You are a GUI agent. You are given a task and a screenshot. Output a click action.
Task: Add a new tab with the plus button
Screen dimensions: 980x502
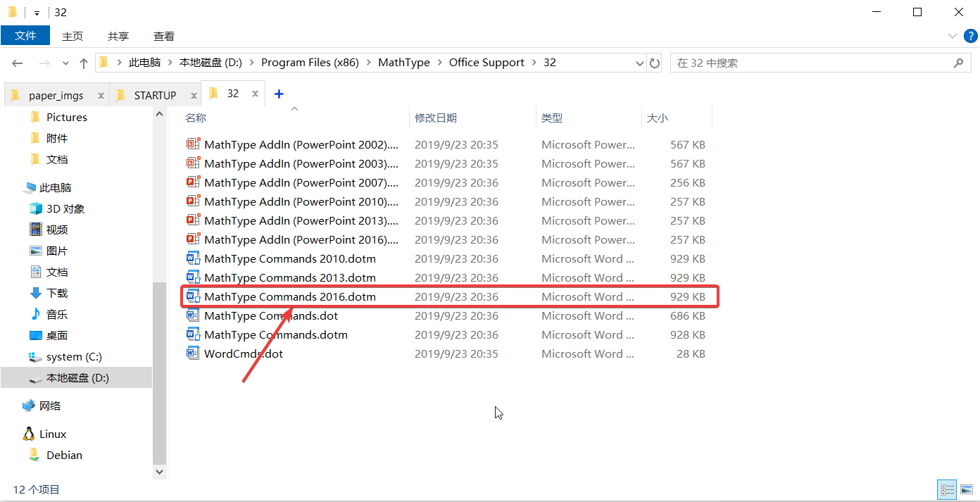(x=279, y=94)
